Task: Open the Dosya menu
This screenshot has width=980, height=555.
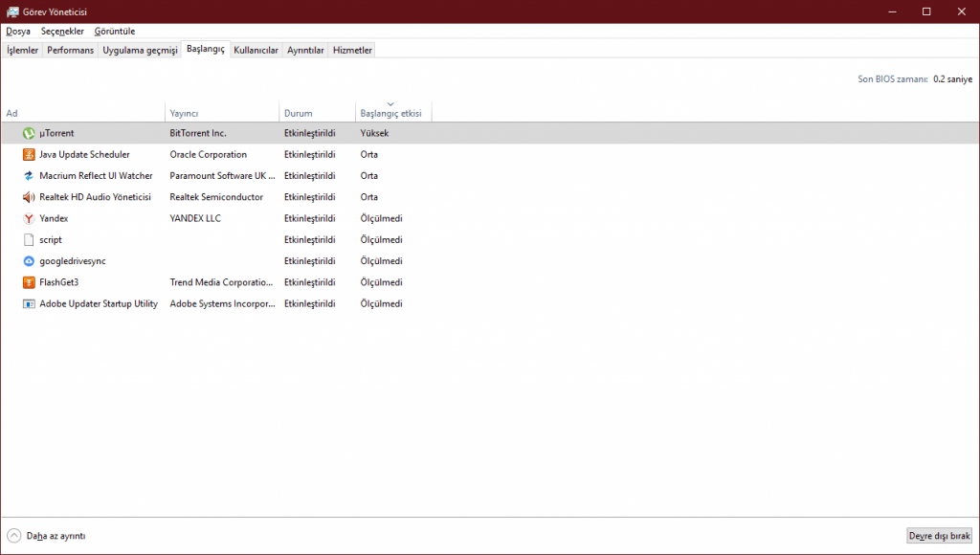Action: click(x=18, y=32)
